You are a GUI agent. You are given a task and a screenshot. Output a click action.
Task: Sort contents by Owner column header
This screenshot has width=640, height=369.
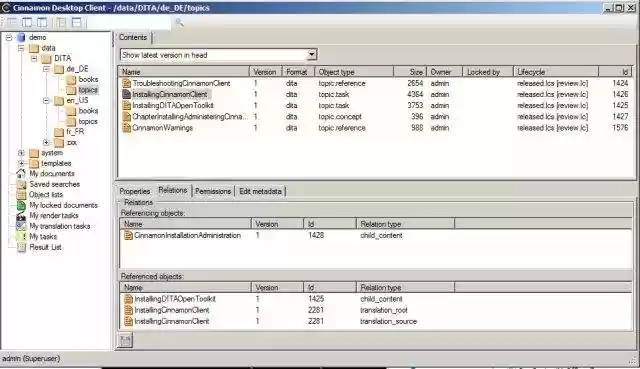tap(444, 72)
